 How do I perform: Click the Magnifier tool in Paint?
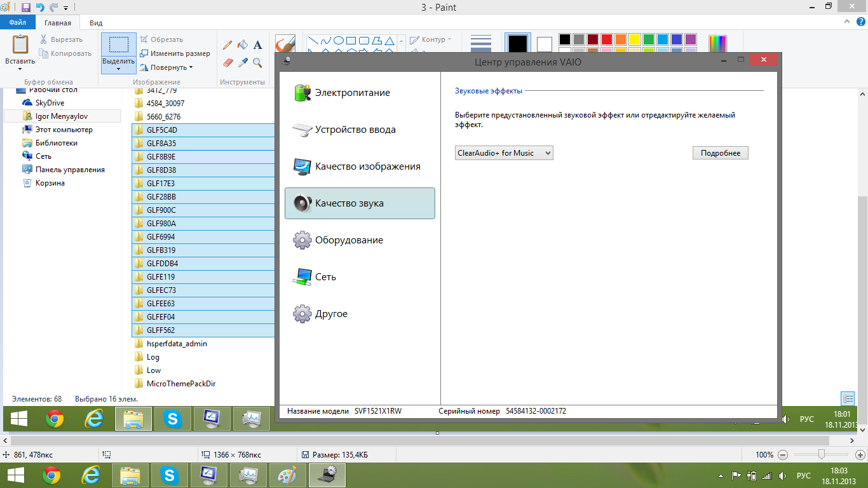click(257, 62)
